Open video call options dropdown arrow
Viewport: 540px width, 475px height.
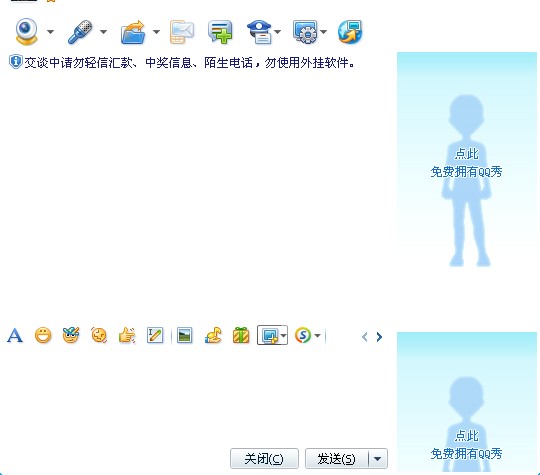click(x=51, y=32)
